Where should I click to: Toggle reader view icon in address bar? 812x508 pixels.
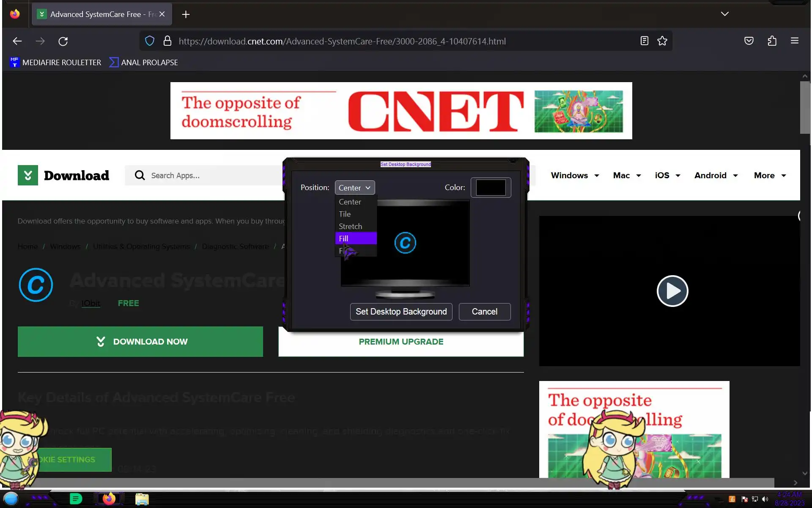(644, 41)
